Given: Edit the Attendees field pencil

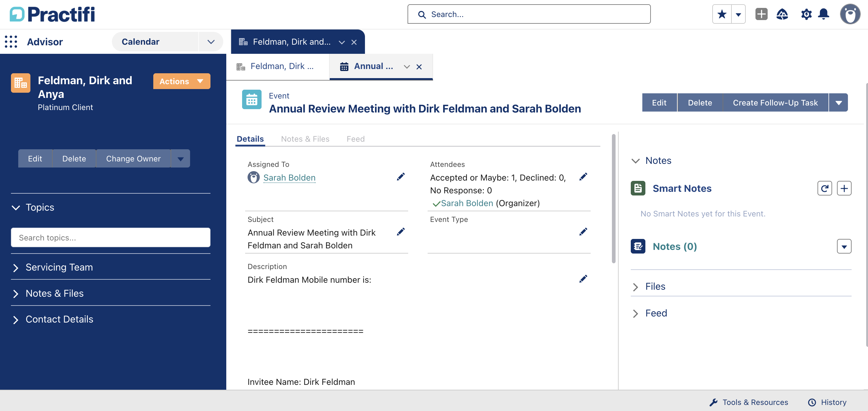Looking at the screenshot, I should click(x=583, y=177).
